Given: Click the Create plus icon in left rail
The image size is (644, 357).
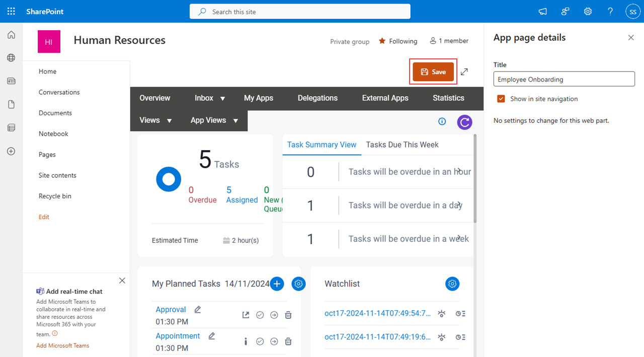Looking at the screenshot, I should tap(11, 151).
